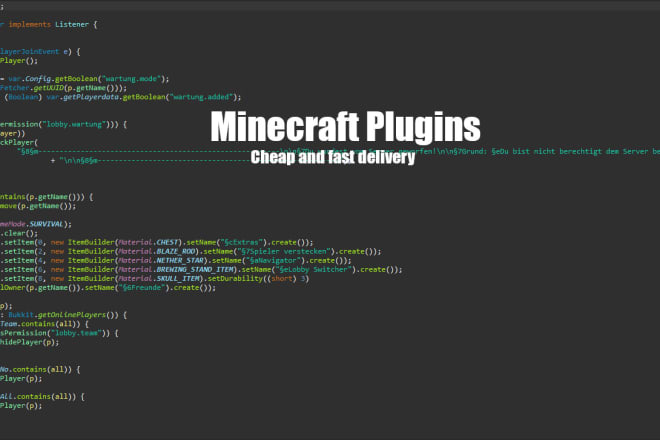Click 'ALL.contains(all)) {' line
The width and height of the screenshot is (660, 440).
pos(42,397)
